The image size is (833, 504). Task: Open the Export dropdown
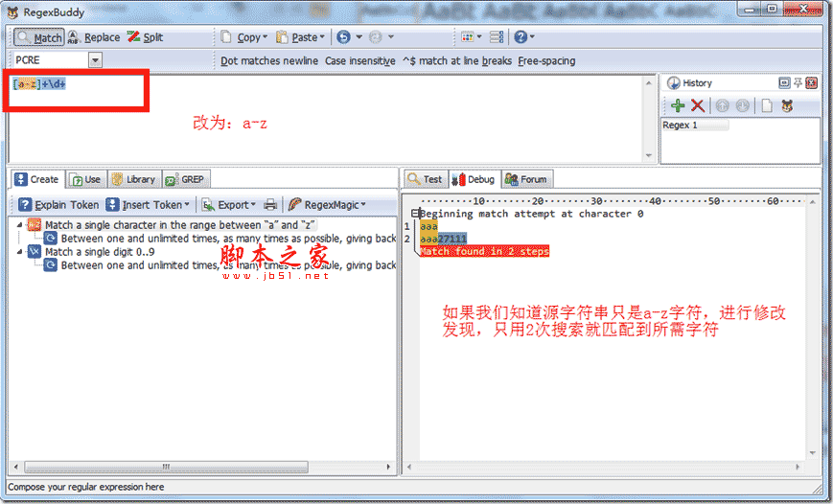[x=229, y=205]
